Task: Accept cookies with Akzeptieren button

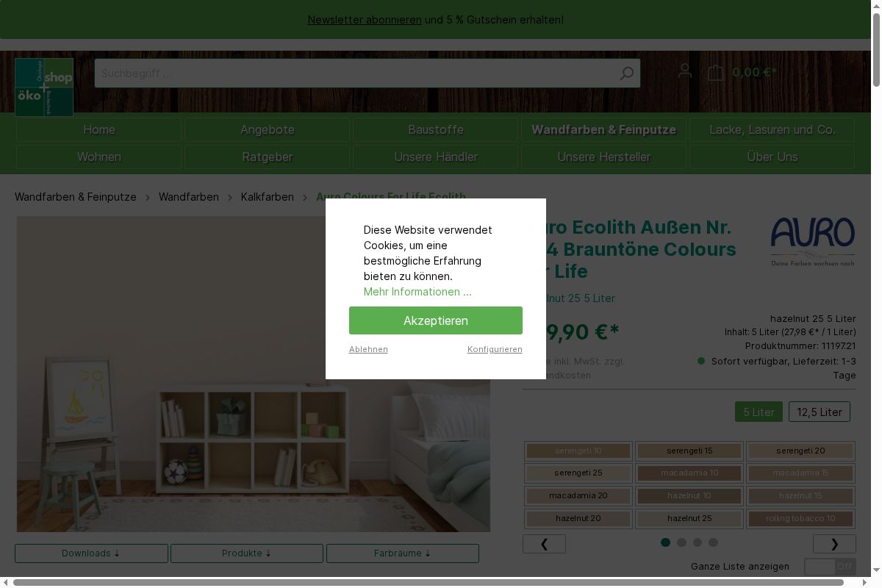Action: (x=436, y=320)
